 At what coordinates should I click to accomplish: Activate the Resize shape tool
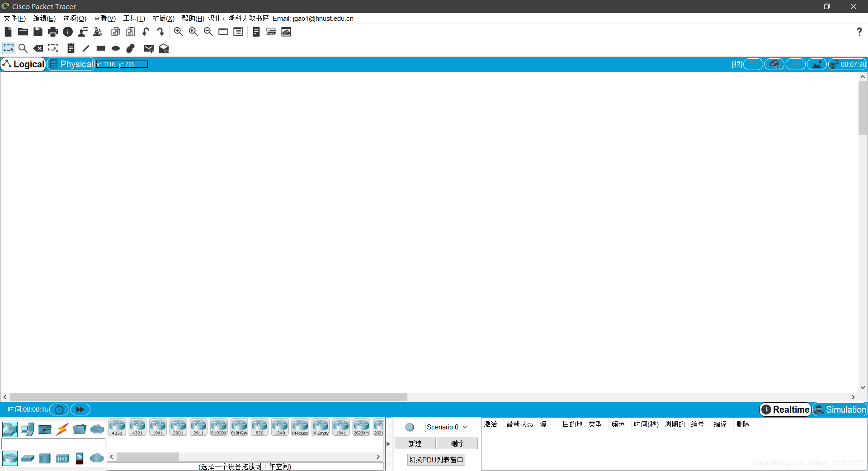point(53,48)
